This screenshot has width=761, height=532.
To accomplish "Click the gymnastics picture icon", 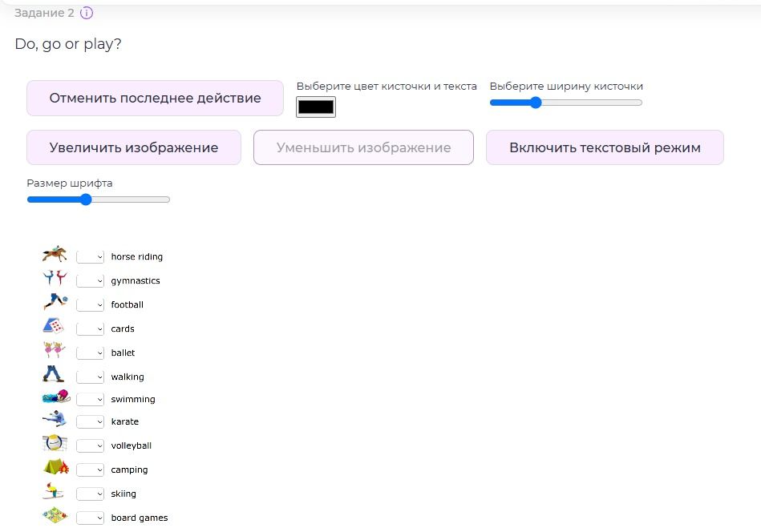I will click(x=55, y=278).
